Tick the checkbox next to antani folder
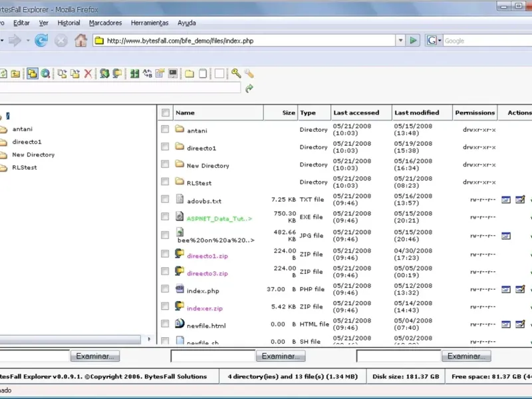The image size is (532, 399). point(165,130)
